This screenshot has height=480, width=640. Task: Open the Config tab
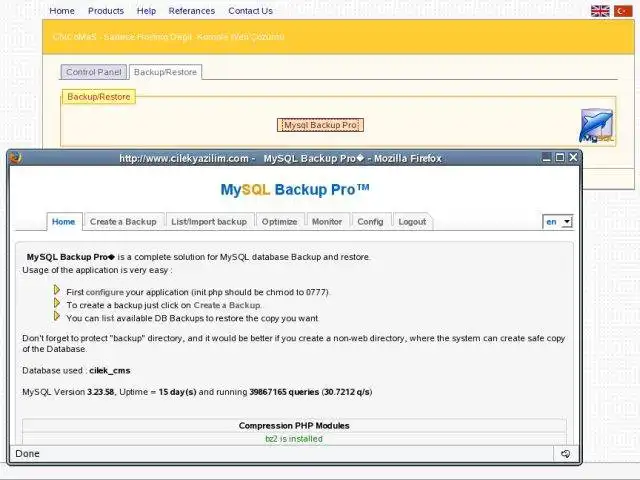[370, 222]
